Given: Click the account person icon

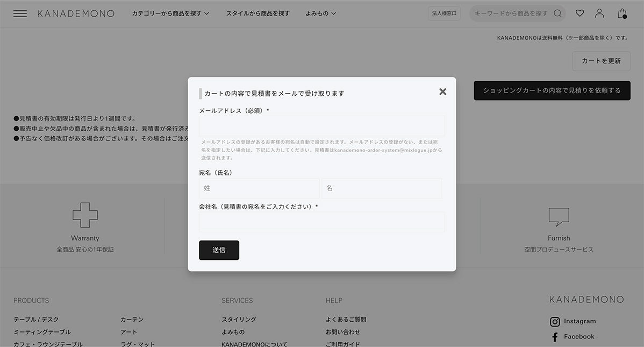Looking at the screenshot, I should click(599, 13).
